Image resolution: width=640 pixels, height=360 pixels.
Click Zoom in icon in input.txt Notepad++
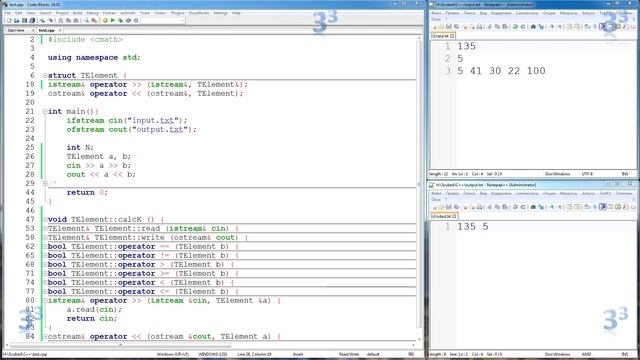tap(551, 27)
